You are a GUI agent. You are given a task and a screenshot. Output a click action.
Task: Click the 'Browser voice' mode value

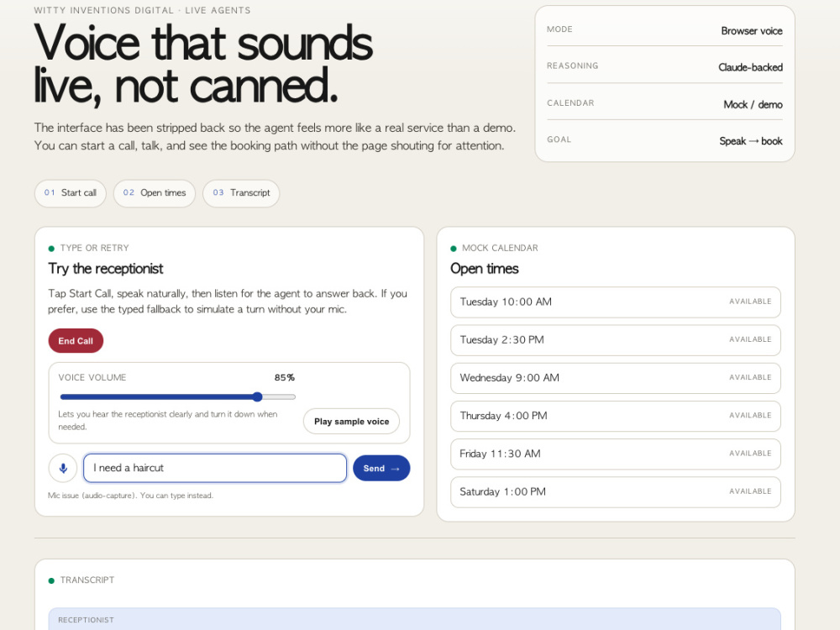pyautogui.click(x=752, y=31)
